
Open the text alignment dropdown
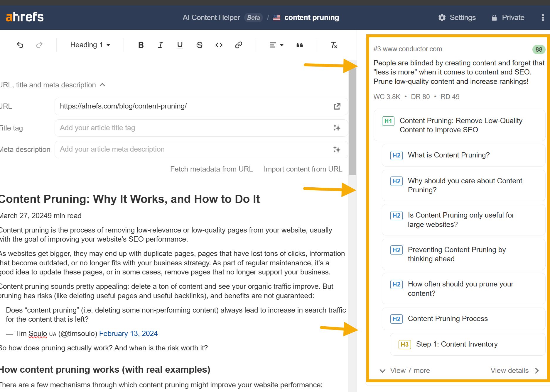(x=276, y=45)
